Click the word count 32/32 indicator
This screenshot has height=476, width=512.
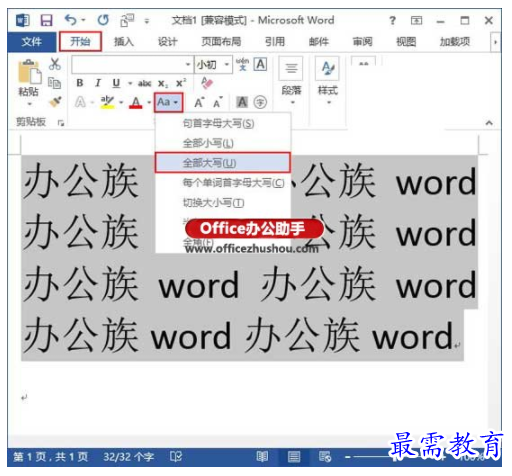(128, 457)
